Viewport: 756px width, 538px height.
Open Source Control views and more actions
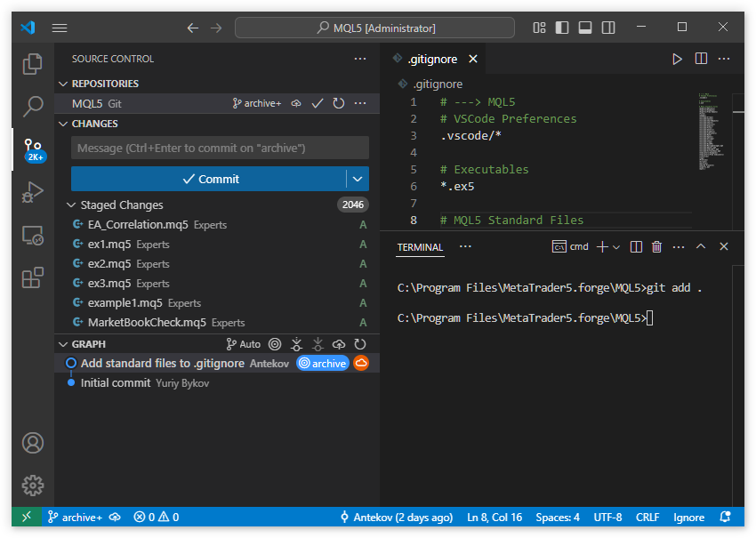coord(360,59)
